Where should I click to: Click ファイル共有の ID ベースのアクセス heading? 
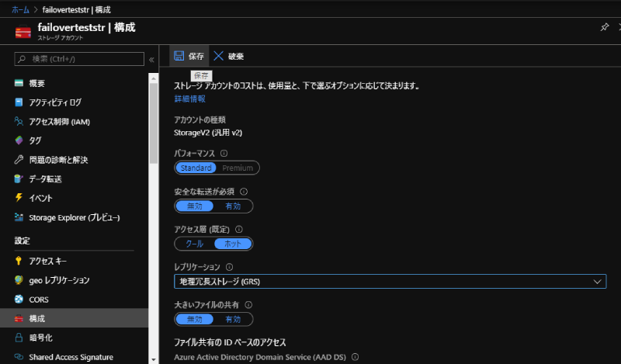[230, 342]
